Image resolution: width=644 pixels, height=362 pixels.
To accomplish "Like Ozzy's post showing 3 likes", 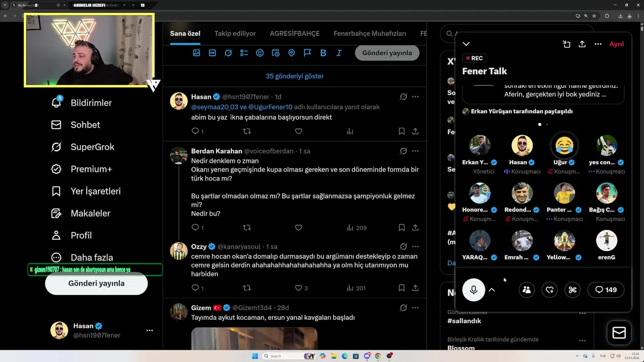I will tap(301, 288).
